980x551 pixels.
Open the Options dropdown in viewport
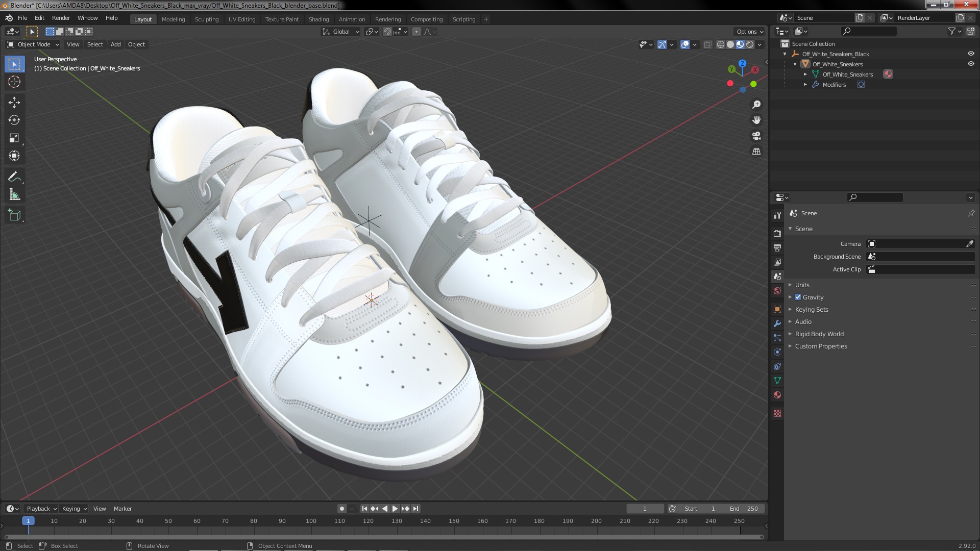click(x=750, y=32)
